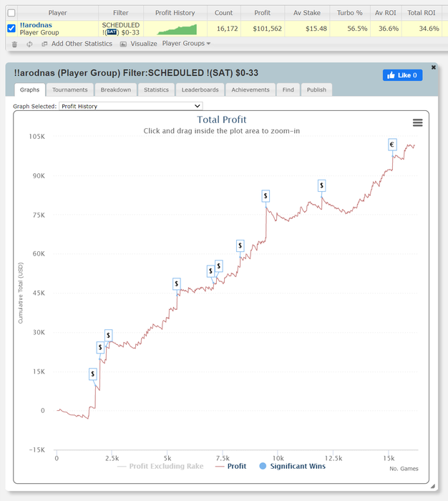Click Add Other Statistics

click(x=82, y=44)
